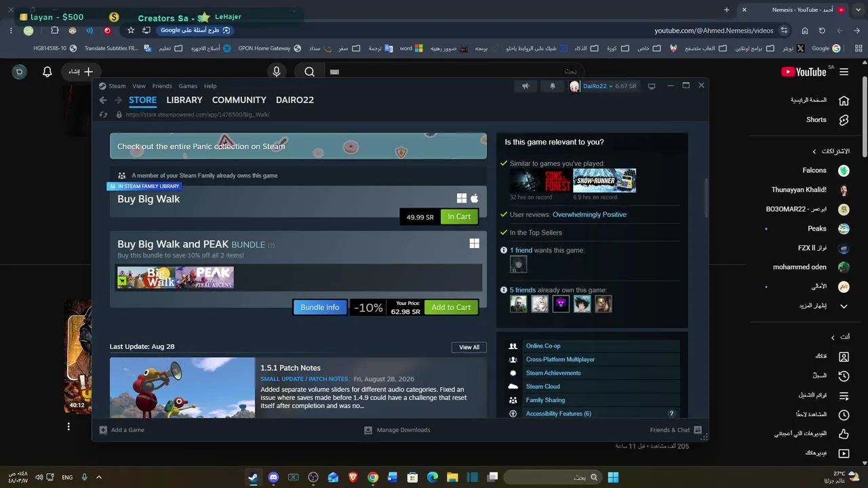Bookmark this page with the star icon
The width and height of the screenshot is (868, 488).
coord(131,30)
